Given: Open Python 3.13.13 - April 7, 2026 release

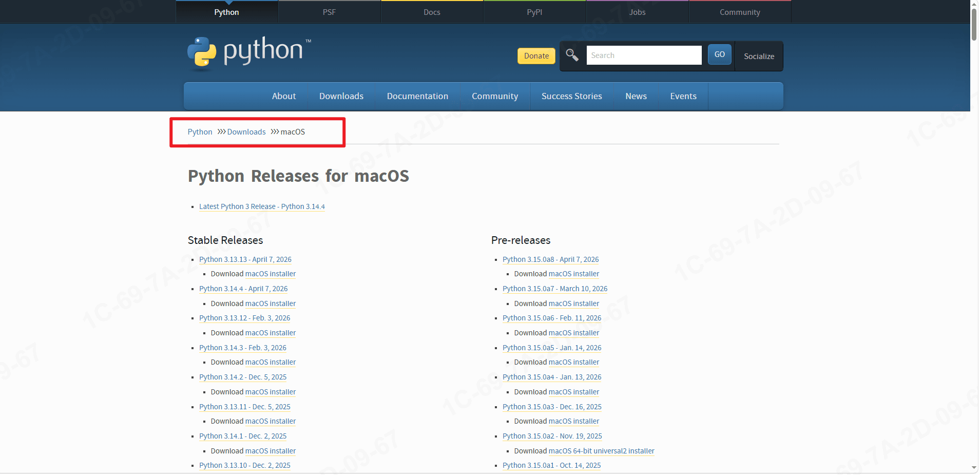Looking at the screenshot, I should [x=245, y=259].
